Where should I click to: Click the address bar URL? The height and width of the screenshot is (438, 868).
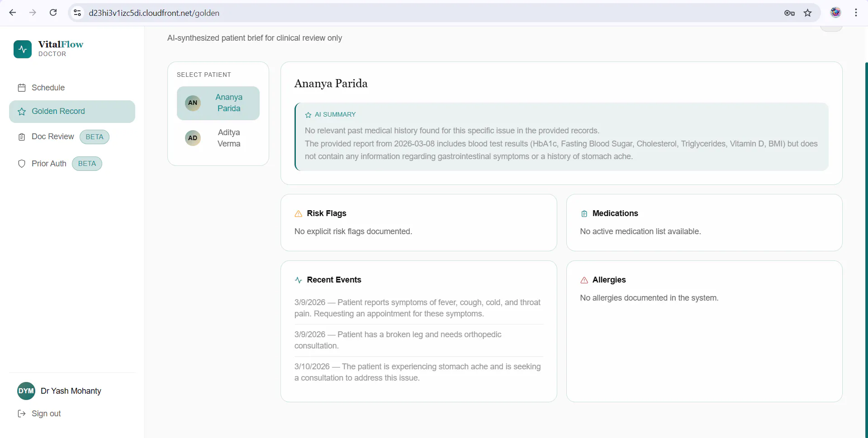pos(154,13)
